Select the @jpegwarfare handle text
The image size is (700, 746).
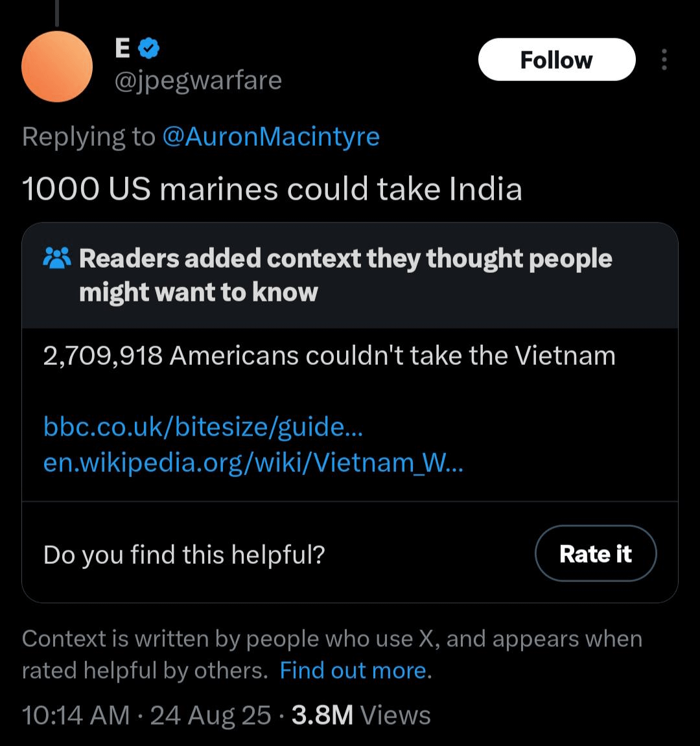198,80
